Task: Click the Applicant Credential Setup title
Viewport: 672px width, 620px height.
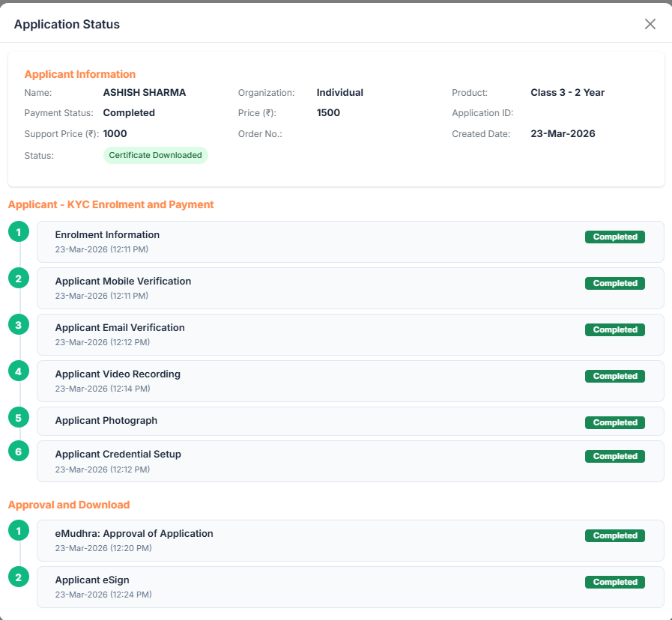Action: point(118,454)
